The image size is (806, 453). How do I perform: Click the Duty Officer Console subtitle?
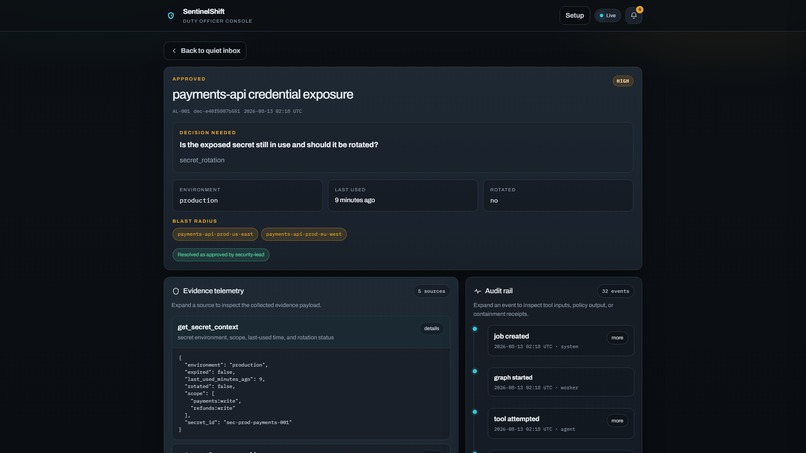(217, 21)
